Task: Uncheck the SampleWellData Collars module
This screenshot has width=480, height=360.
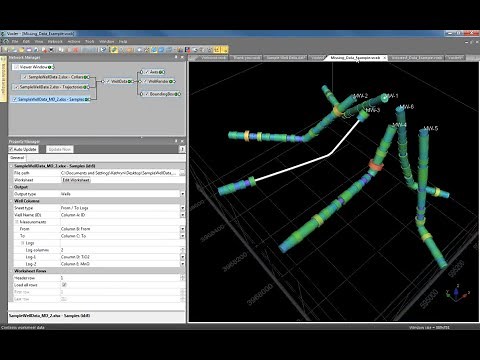Action: pyautogui.click(x=25, y=77)
